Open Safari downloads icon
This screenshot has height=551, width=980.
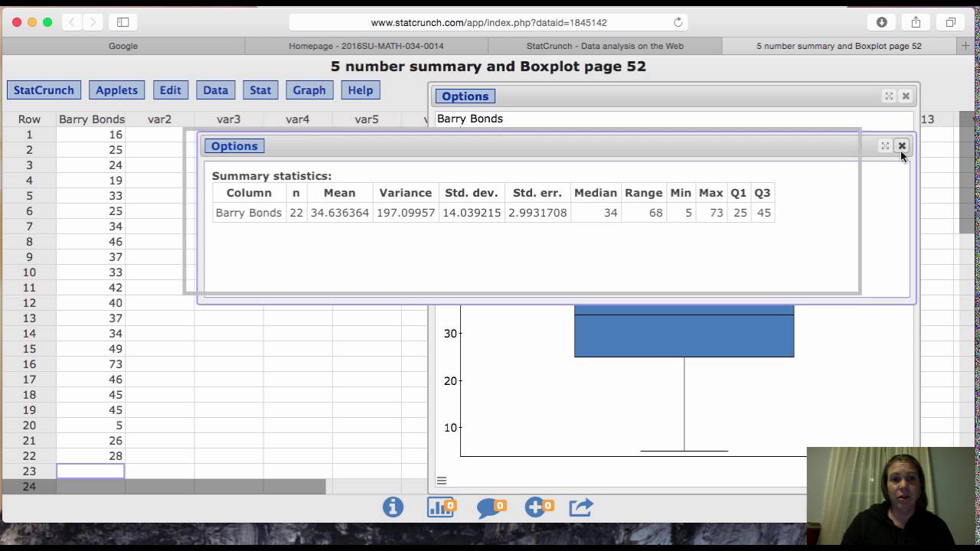pos(881,22)
